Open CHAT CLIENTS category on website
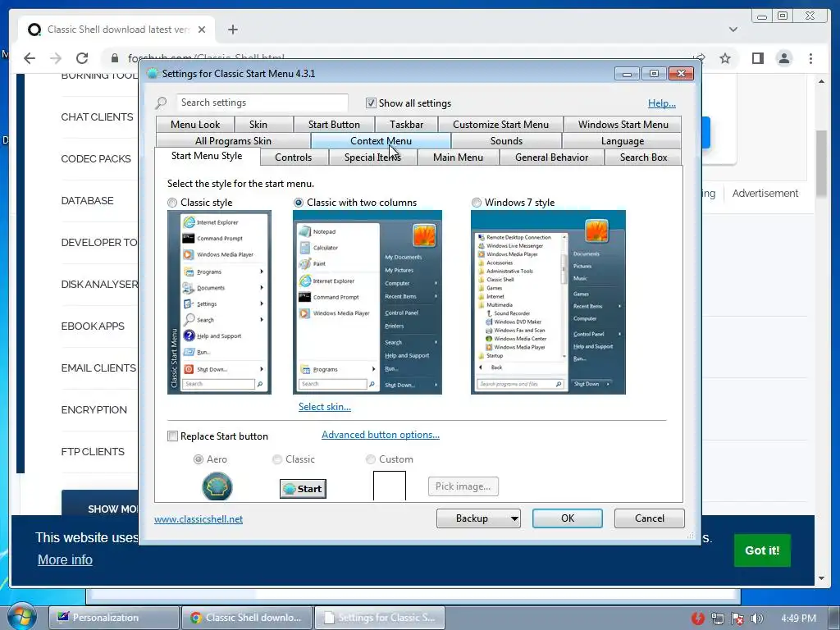Viewport: 840px width, 630px height. click(97, 116)
